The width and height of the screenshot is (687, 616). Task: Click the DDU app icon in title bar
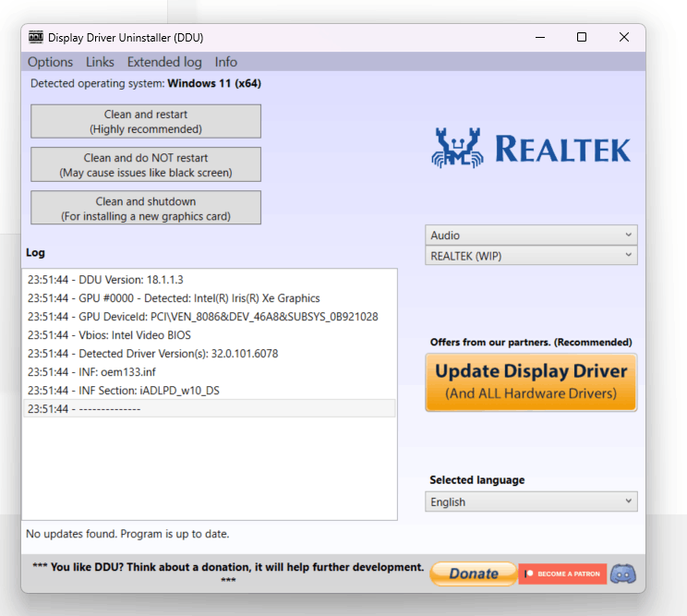click(x=36, y=37)
